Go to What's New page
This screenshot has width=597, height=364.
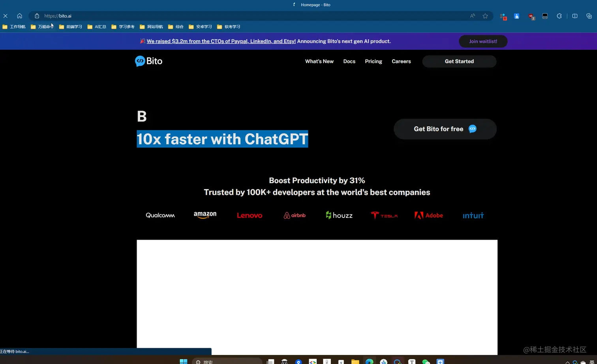tap(319, 61)
